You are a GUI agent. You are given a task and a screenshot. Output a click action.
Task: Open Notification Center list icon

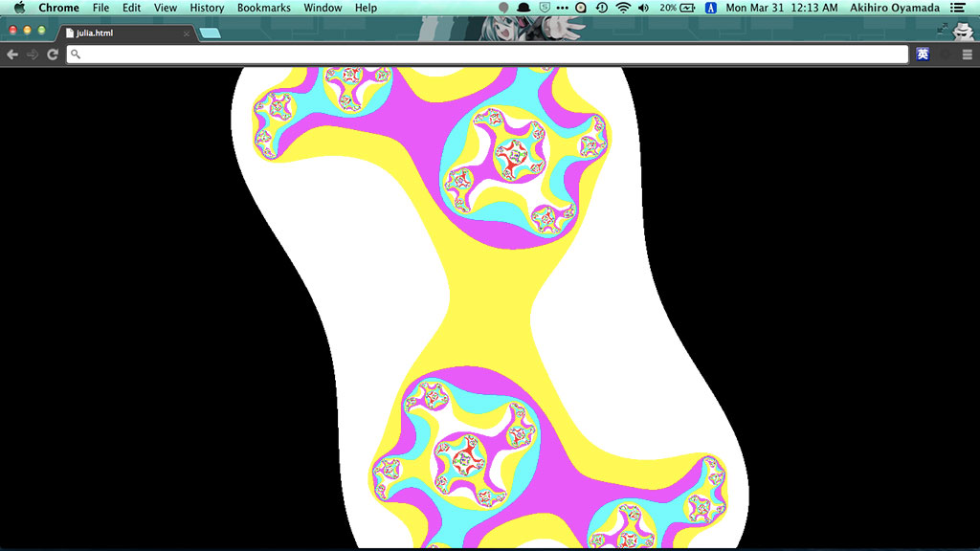(x=957, y=8)
